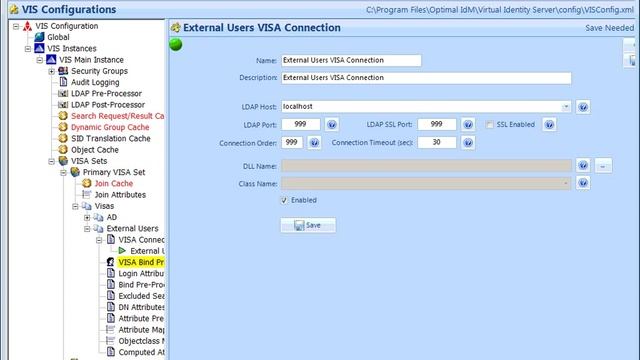Click the Audit Logging document icon

coord(63,82)
